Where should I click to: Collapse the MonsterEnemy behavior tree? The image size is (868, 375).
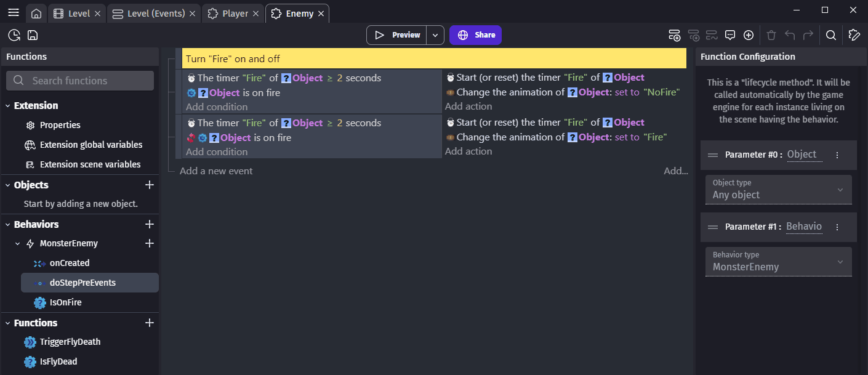17,244
